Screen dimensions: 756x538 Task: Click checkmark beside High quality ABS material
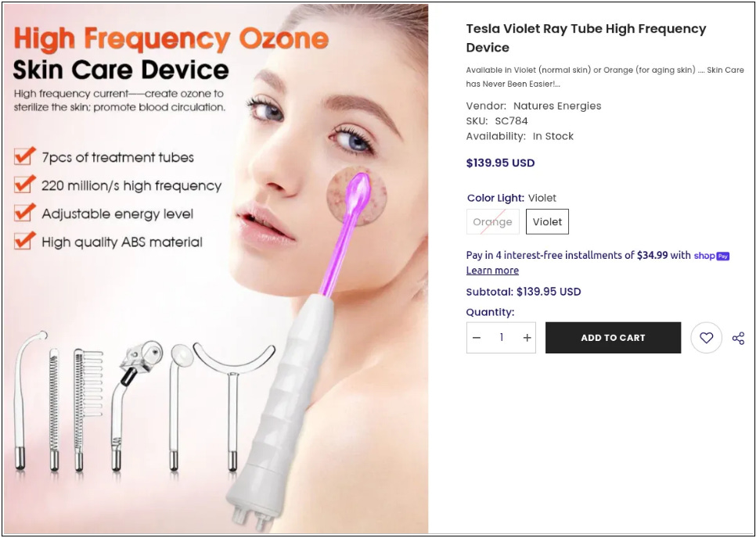pos(24,240)
